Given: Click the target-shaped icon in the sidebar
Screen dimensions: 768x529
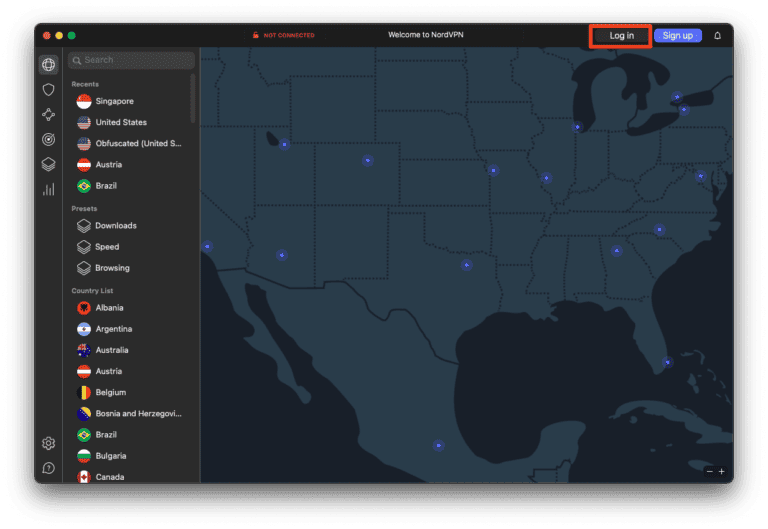Looking at the screenshot, I should pos(48,140).
